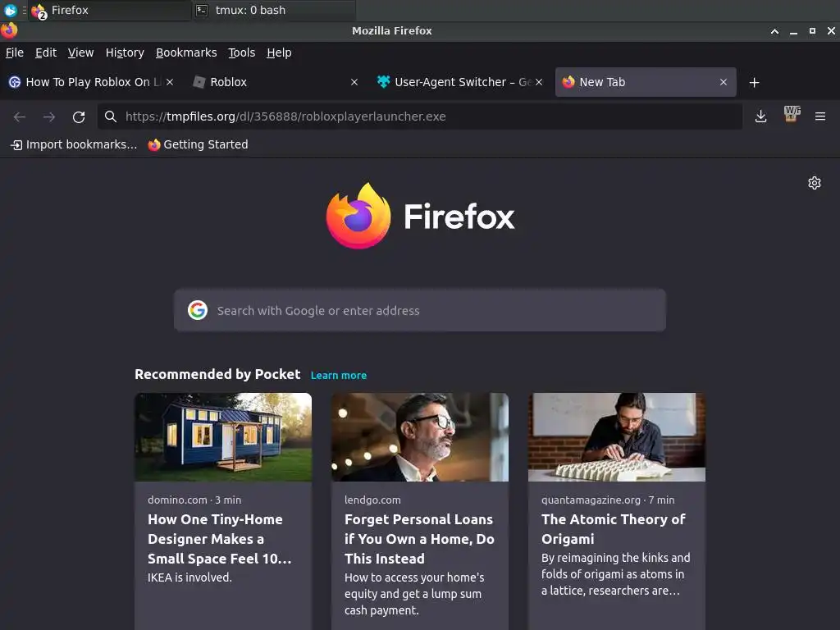Open the Downloads panel icon
The image size is (840, 630).
(760, 116)
